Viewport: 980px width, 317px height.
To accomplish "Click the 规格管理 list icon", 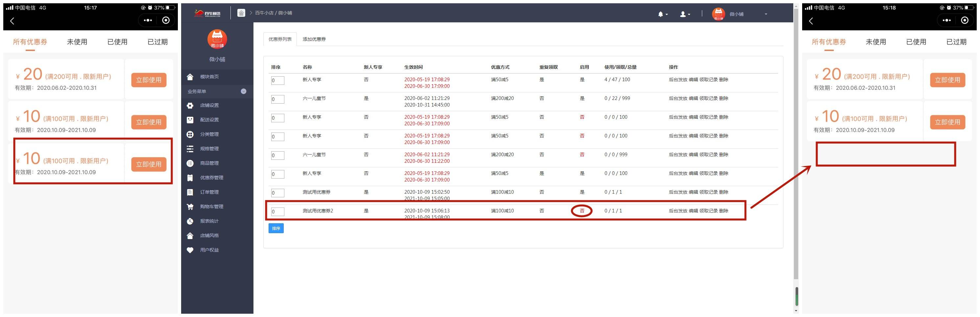I will pyautogui.click(x=190, y=149).
